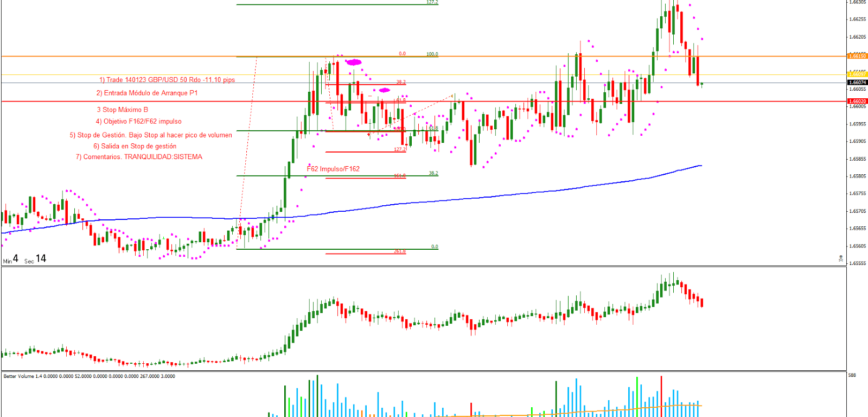Image resolution: width=868 pixels, height=417 pixels.
Task: Click the "4) Objetivo F162/F62 impulso" note
Action: pyautogui.click(x=138, y=122)
